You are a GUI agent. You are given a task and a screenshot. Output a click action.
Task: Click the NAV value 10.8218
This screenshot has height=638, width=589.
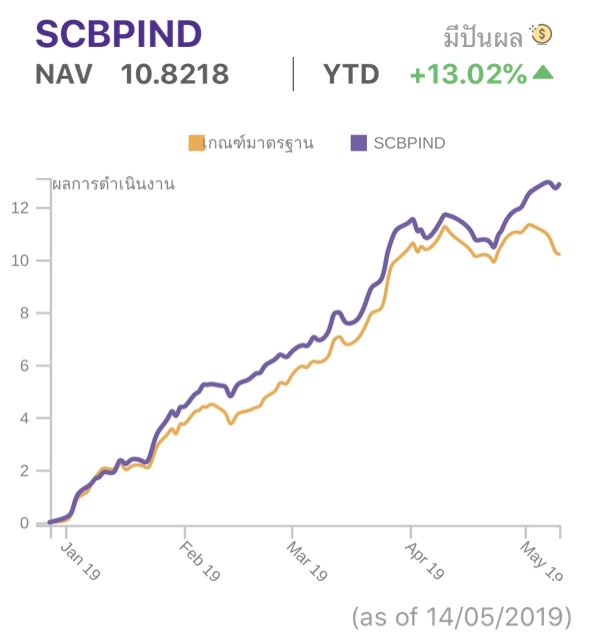(x=175, y=74)
